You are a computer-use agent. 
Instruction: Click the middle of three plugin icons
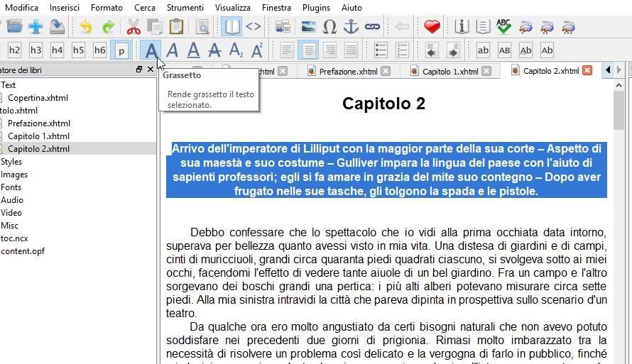[x=547, y=27]
